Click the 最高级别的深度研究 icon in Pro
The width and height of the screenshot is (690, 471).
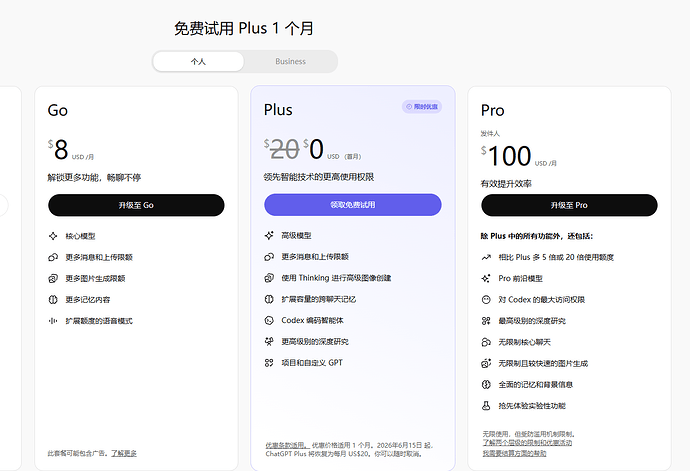486,321
